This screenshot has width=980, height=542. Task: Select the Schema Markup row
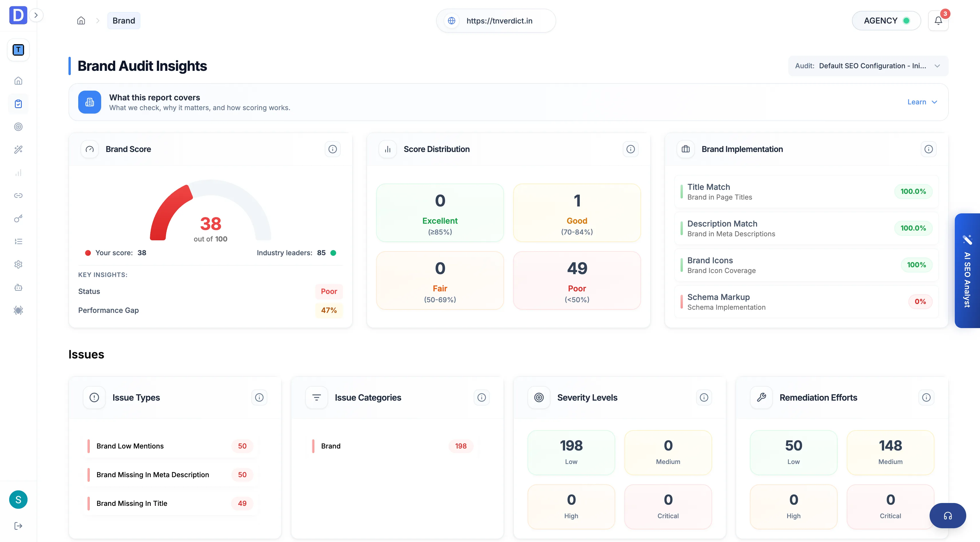pyautogui.click(x=806, y=302)
